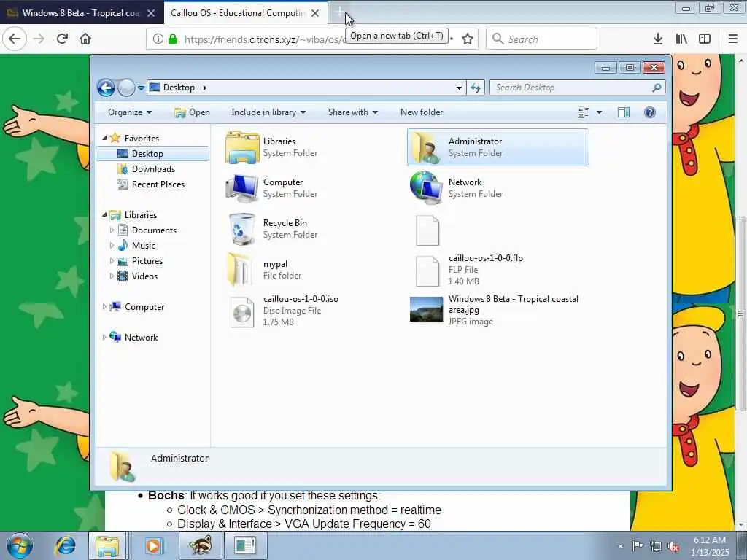Refresh the Desktop folder view
The width and height of the screenshot is (747, 560).
point(476,87)
